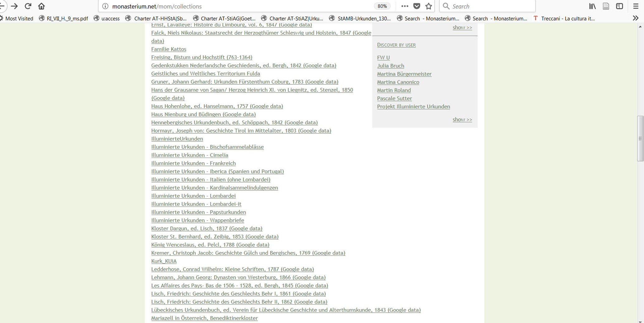
Task: Open IlluminierteUrkunden collection
Action: tap(177, 139)
